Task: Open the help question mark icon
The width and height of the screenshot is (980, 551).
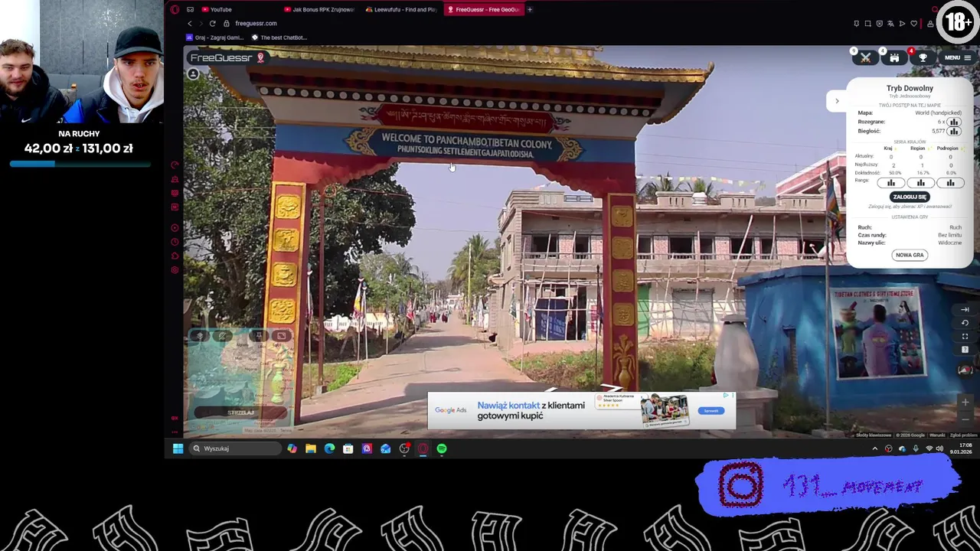Action: coord(965,350)
